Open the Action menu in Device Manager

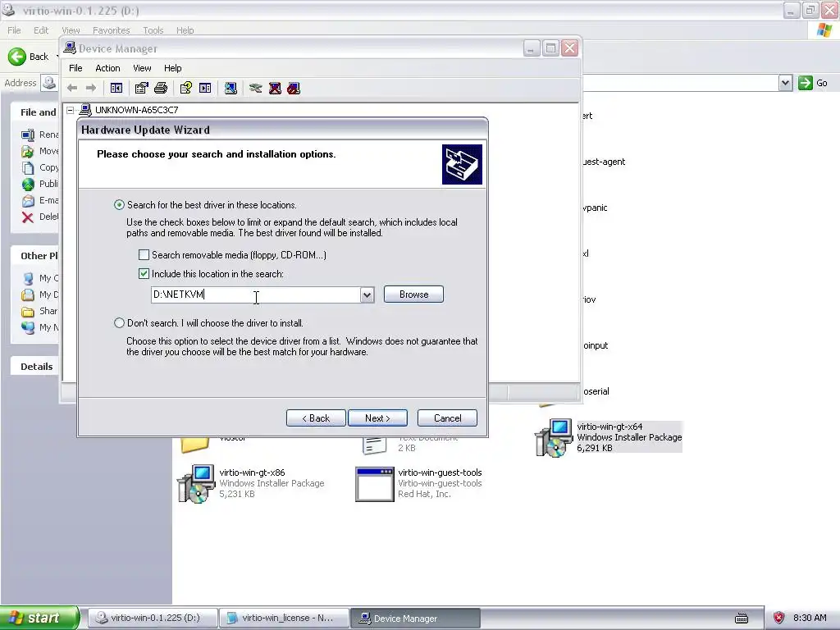coord(107,68)
